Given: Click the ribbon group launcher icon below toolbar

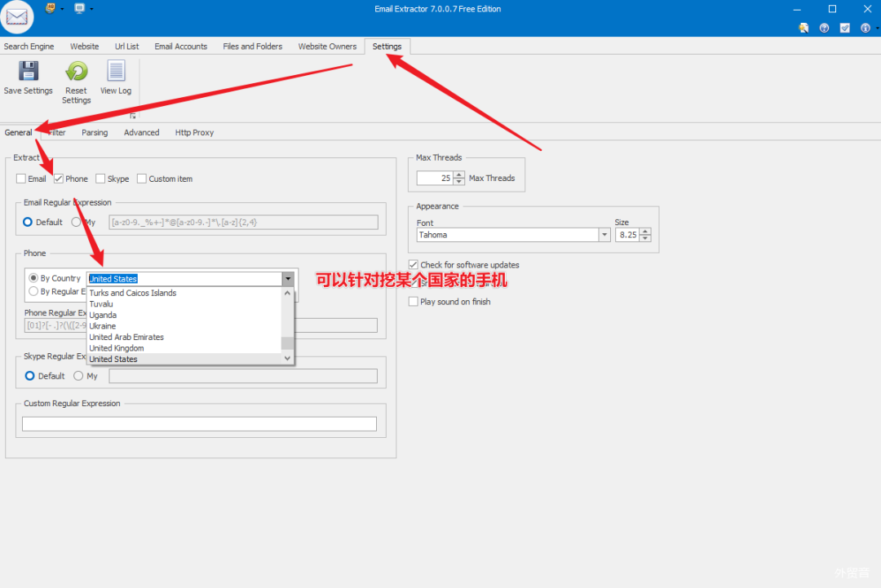Looking at the screenshot, I should tap(133, 116).
